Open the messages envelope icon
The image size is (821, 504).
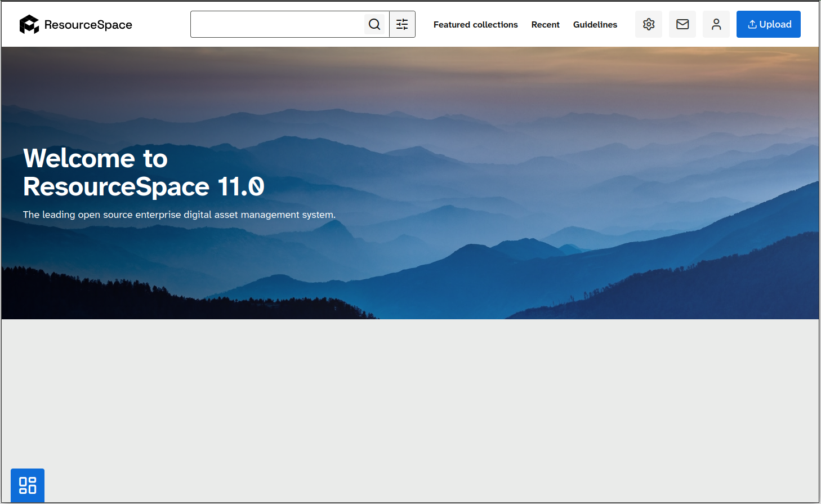682,24
